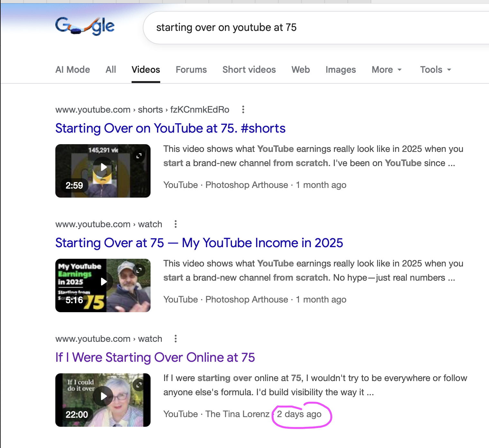Open "If I Were Starting Over Online at 75"
489x448 pixels.
(155, 357)
